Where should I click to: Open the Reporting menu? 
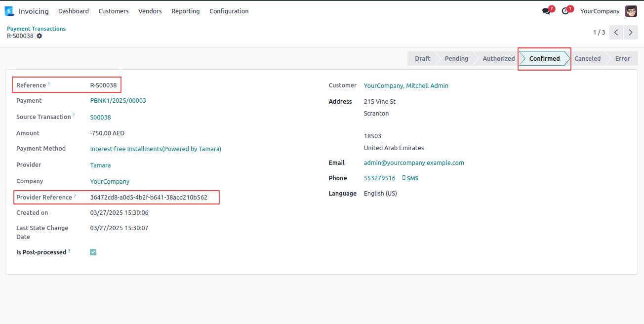coord(186,11)
